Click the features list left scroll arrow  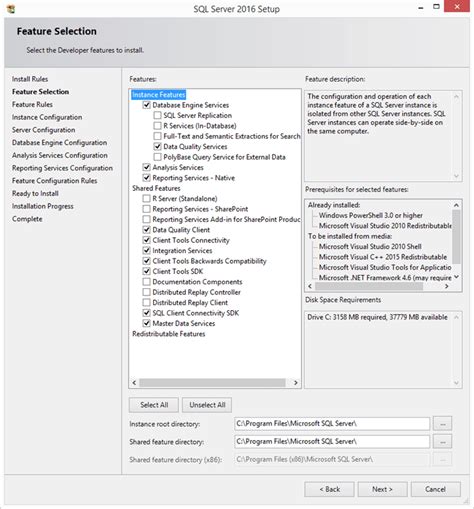[134, 383]
